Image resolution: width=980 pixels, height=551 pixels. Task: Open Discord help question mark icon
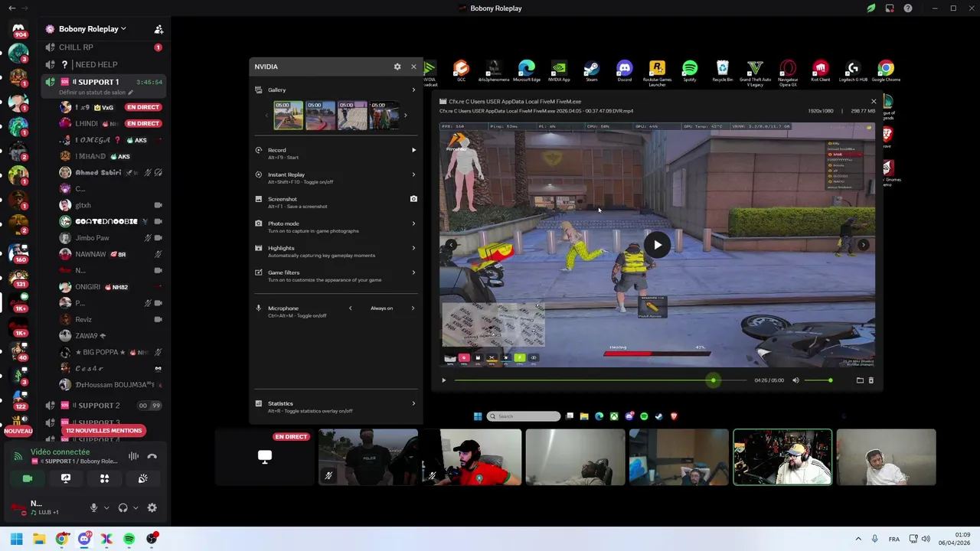(908, 8)
